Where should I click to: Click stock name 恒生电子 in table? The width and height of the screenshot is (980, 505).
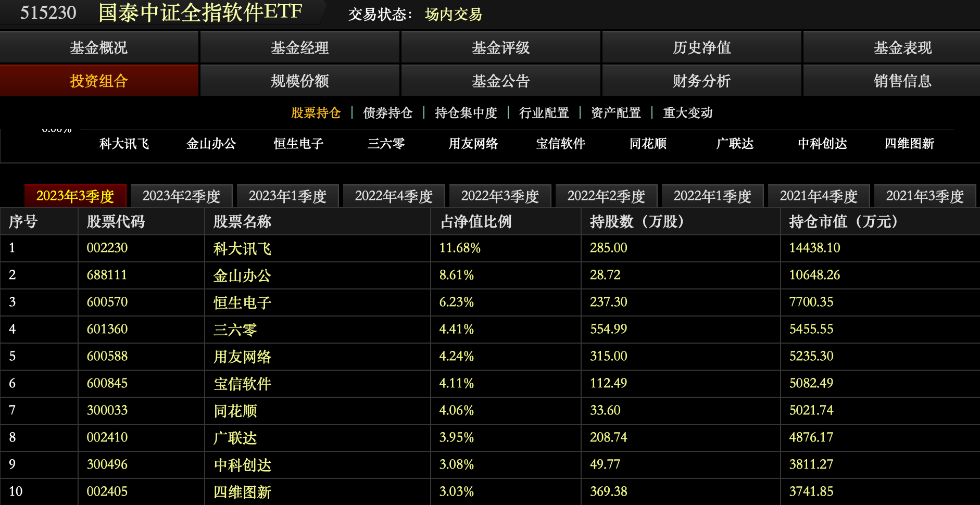pyautogui.click(x=242, y=303)
